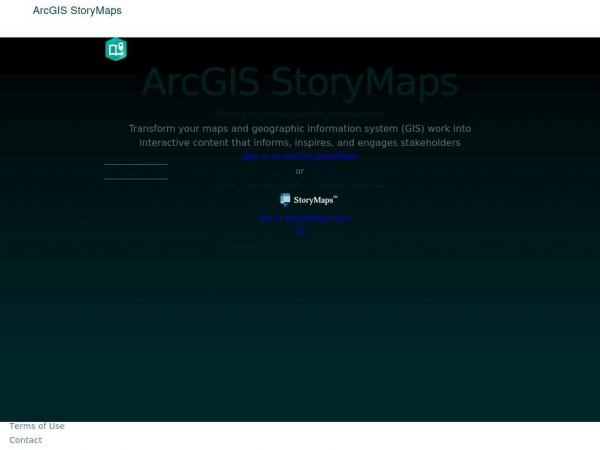Click the large 'ArcGIS StoryMaps' hero heading

[x=300, y=82]
